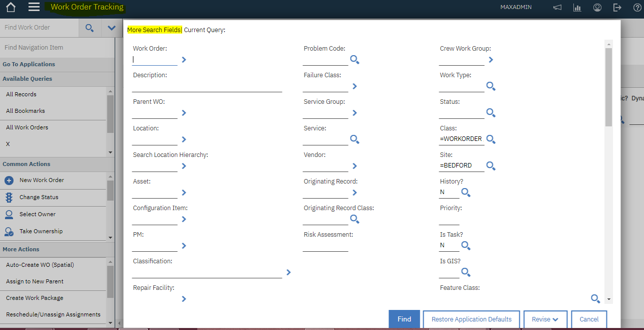This screenshot has height=330, width=644.
Task: Open the Status field lookup magnifier
Action: [x=491, y=112]
